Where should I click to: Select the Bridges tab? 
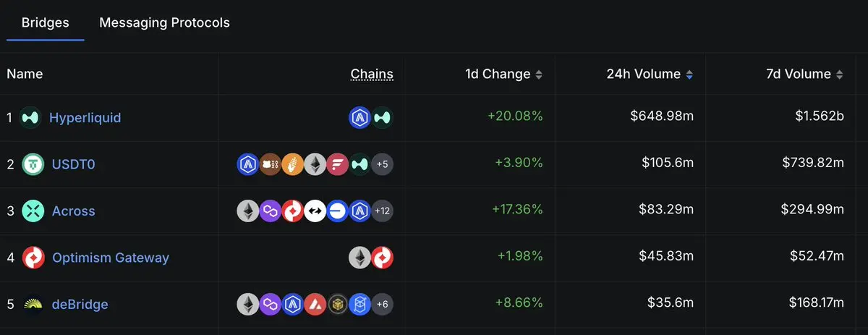[46, 22]
